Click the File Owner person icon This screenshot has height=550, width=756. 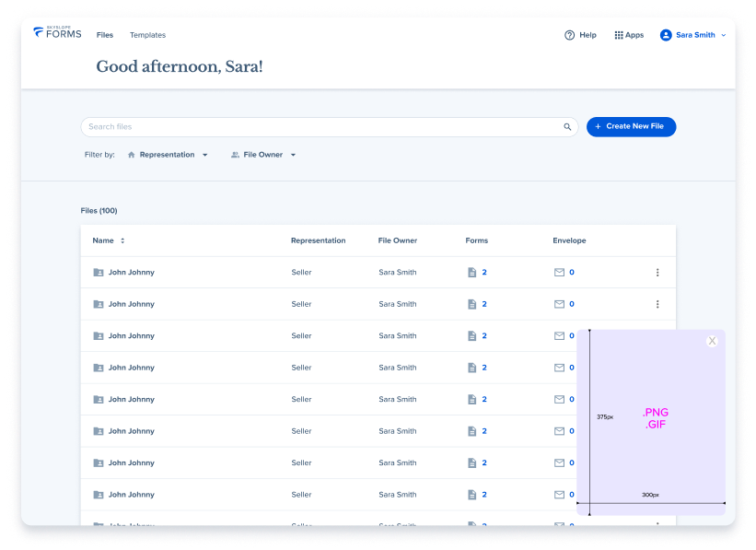[x=234, y=155]
